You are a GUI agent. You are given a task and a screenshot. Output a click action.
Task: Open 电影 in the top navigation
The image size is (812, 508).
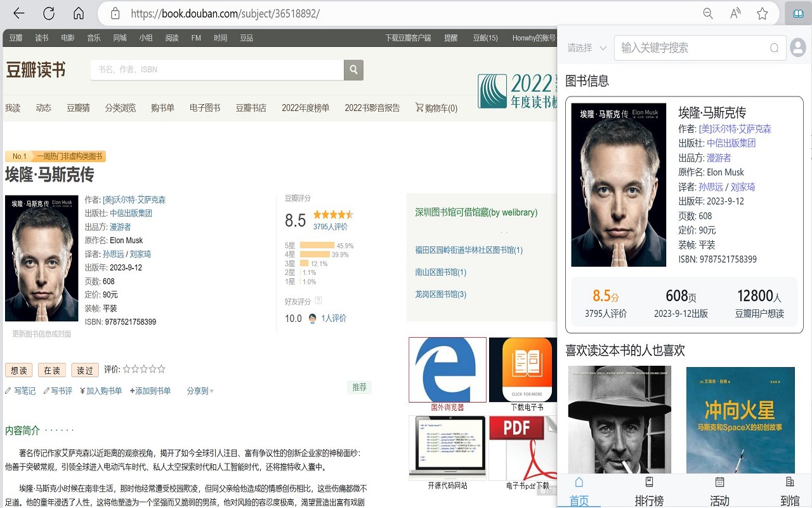[x=68, y=37]
